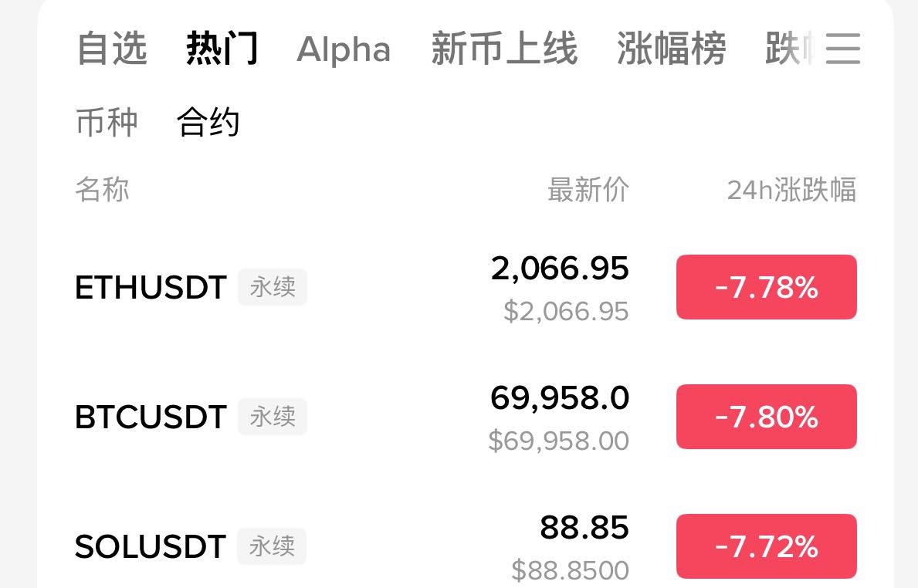This screenshot has width=918, height=588.
Task: Go to the 新币上线 tab
Action: point(503,49)
